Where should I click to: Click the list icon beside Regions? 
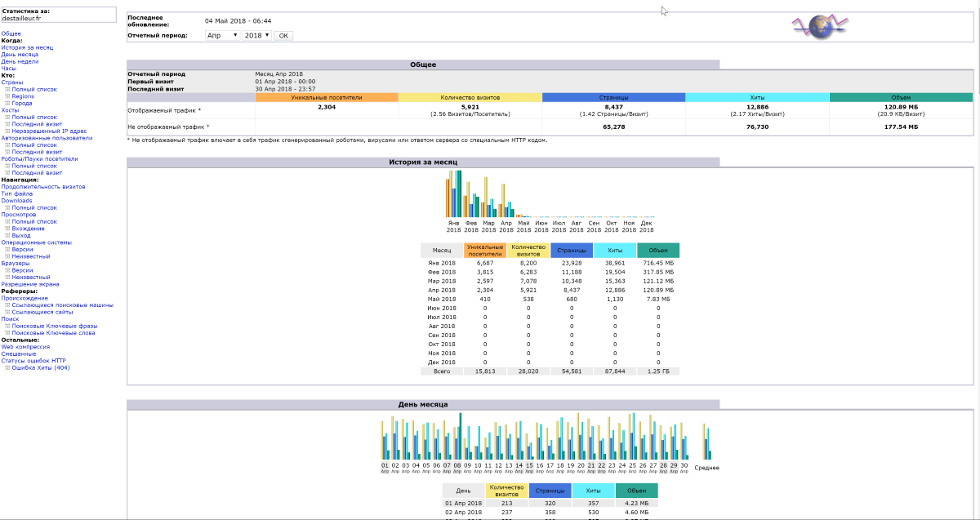[x=7, y=96]
